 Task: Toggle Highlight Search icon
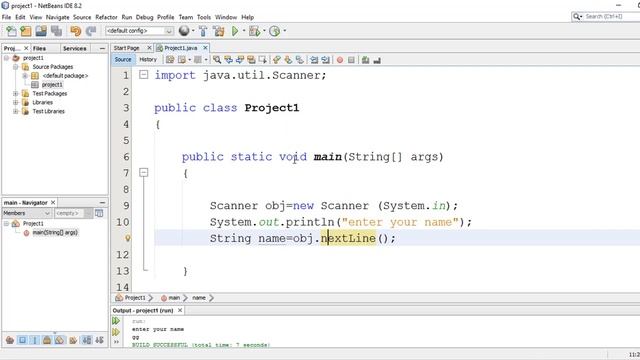(x=251, y=60)
